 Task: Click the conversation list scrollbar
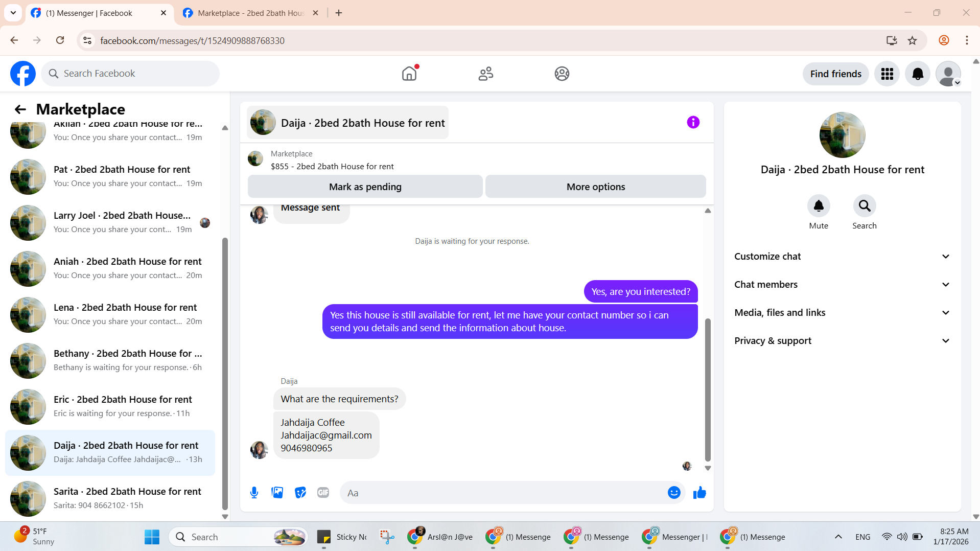(225, 373)
